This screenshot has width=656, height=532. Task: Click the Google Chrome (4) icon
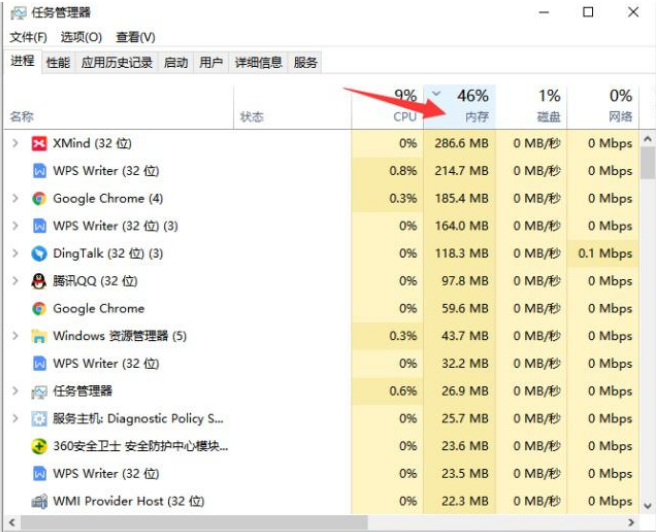click(39, 199)
